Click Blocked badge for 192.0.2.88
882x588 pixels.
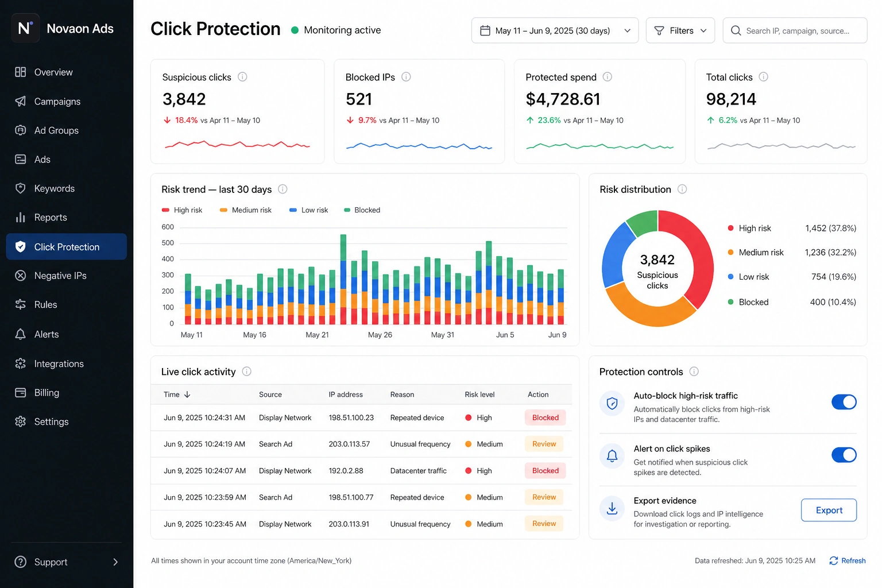[x=545, y=470]
